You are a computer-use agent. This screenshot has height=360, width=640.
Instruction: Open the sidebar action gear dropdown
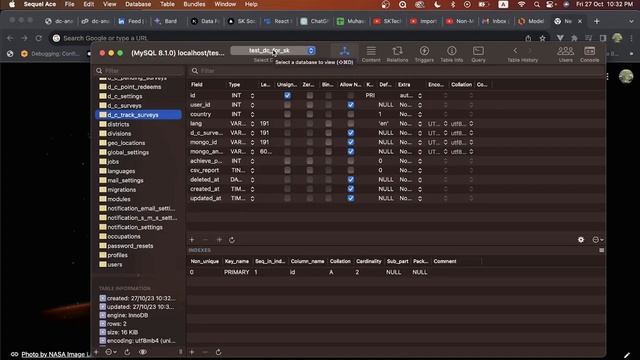(111, 352)
